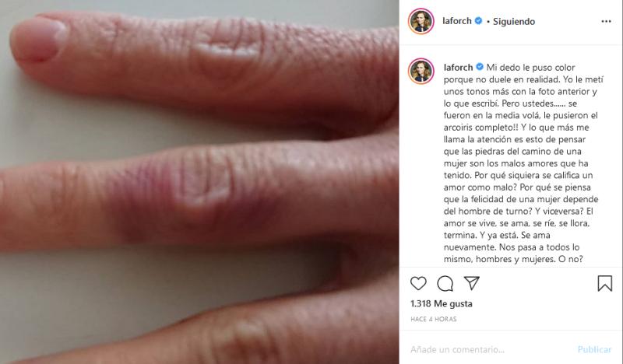
Task: Click the caption text paragraph
Action: 523,163
